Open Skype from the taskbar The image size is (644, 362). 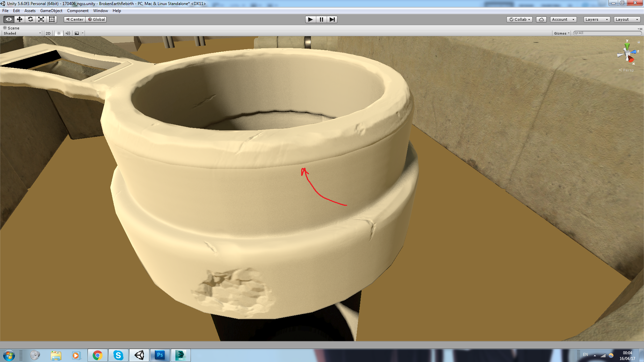click(118, 355)
